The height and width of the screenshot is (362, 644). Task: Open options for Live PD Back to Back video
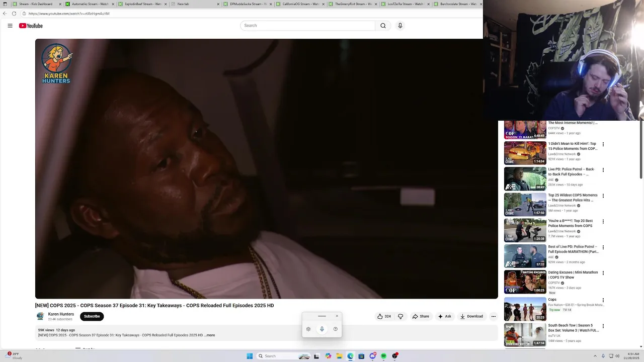point(603,170)
